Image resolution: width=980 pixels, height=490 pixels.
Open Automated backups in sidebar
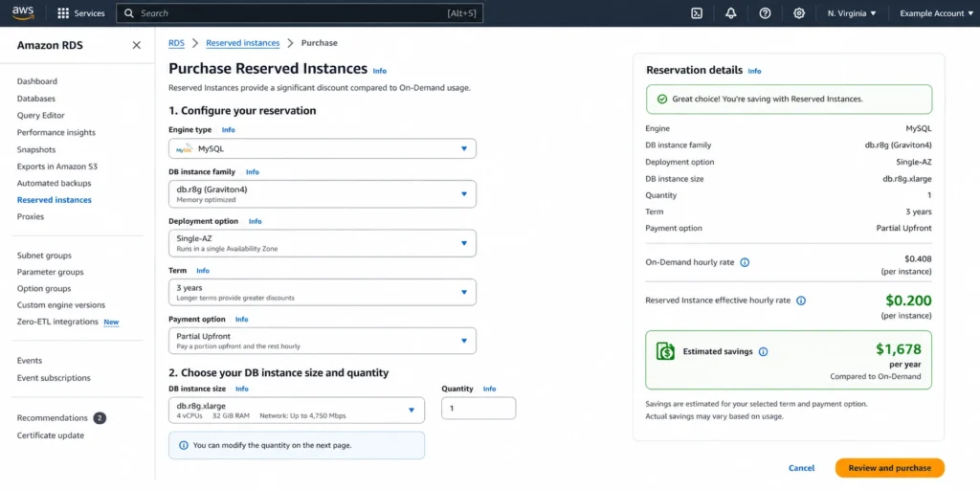click(54, 183)
